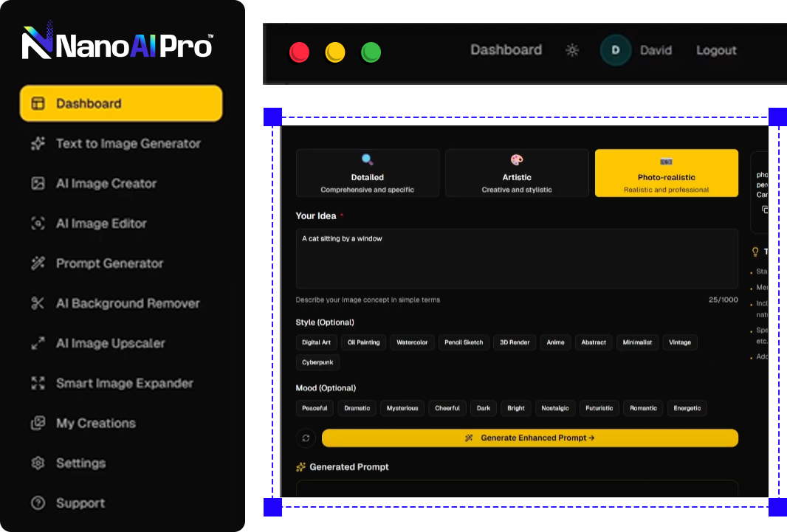Click the AI Image Editor icon
Viewport: 787px width, 532px height.
coord(38,224)
